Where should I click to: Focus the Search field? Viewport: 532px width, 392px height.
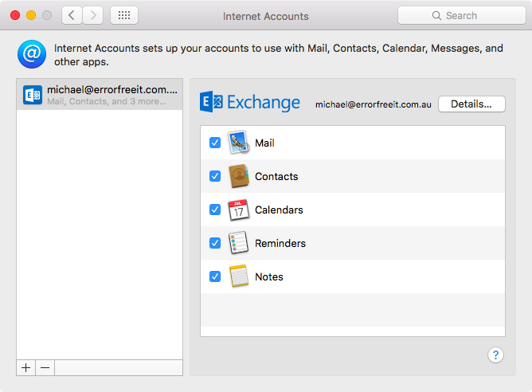[462, 16]
